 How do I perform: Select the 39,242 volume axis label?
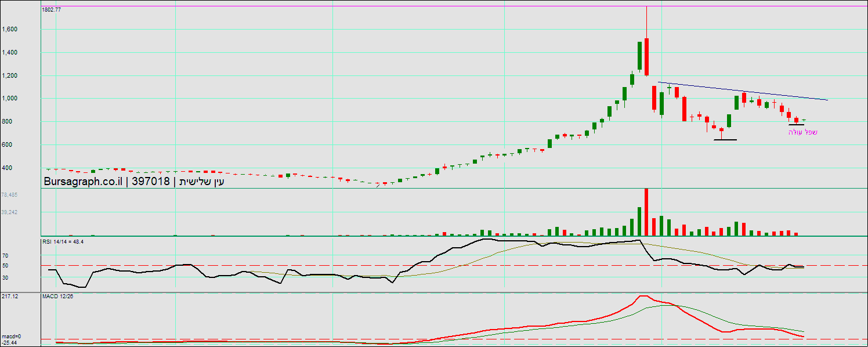click(x=10, y=212)
